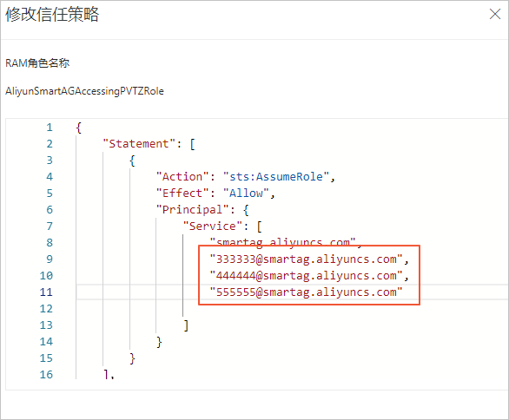Click the "sts:AssumeRole" value text

coord(276,177)
